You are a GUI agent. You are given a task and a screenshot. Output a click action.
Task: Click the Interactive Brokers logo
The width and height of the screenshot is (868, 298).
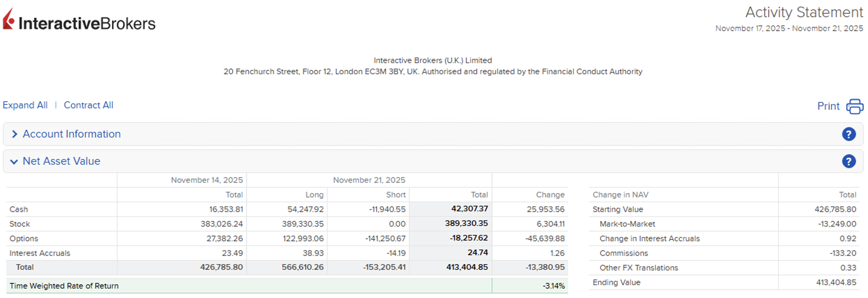pyautogui.click(x=79, y=21)
